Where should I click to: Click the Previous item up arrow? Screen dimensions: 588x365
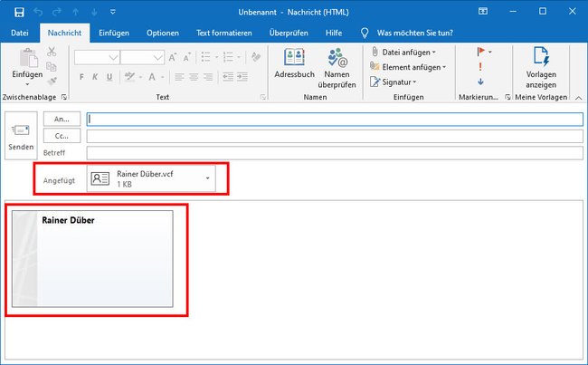click(x=76, y=12)
